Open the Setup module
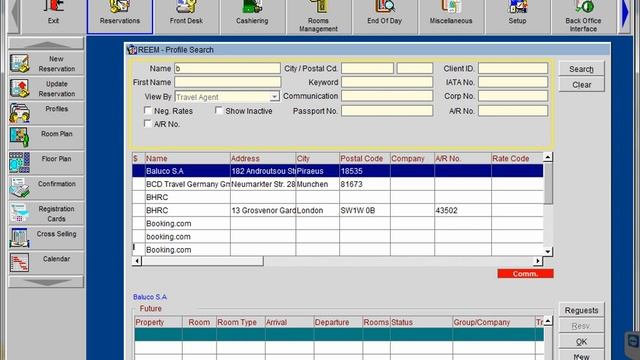The height and width of the screenshot is (360, 640). pos(517,16)
